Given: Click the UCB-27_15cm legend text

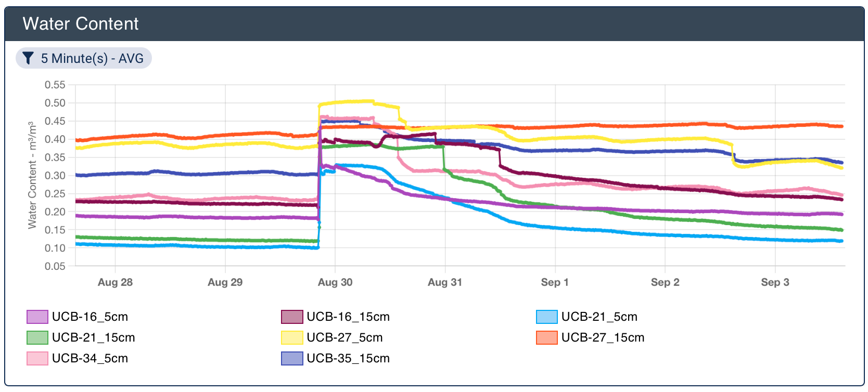Looking at the screenshot, I should [603, 337].
